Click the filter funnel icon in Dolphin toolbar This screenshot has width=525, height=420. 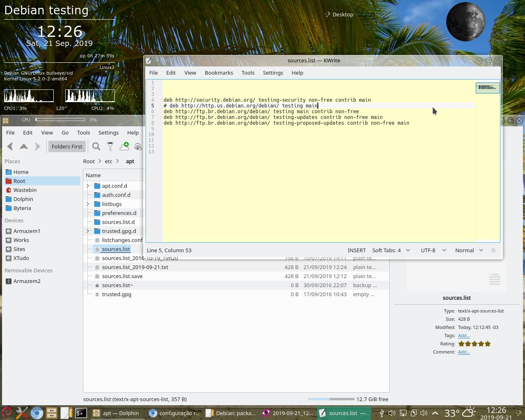[x=110, y=146]
